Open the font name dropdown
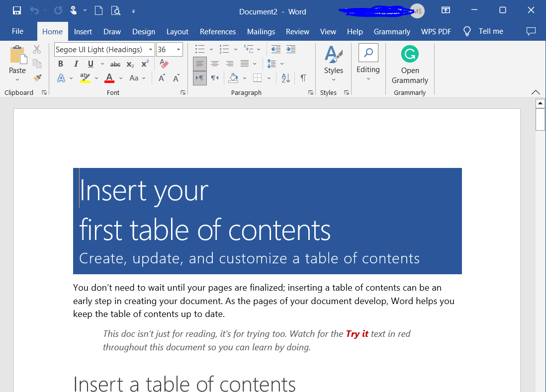This screenshot has height=392, width=546. point(151,50)
